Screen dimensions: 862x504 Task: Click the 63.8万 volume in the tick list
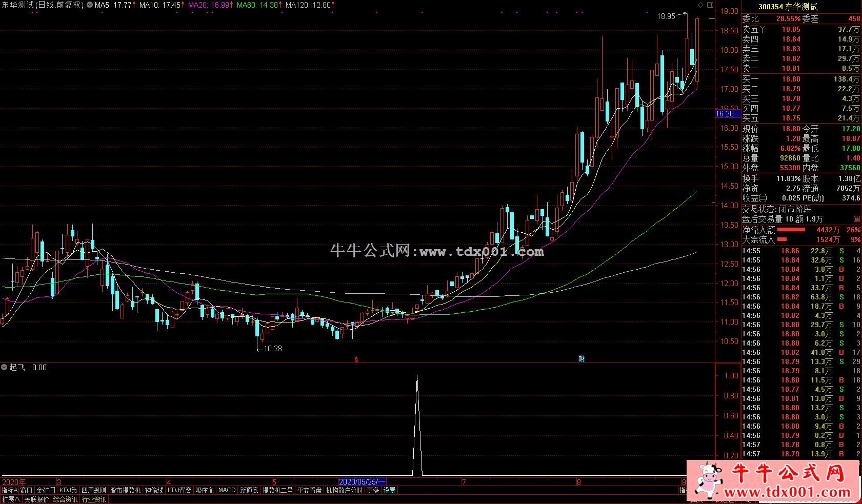tap(821, 297)
